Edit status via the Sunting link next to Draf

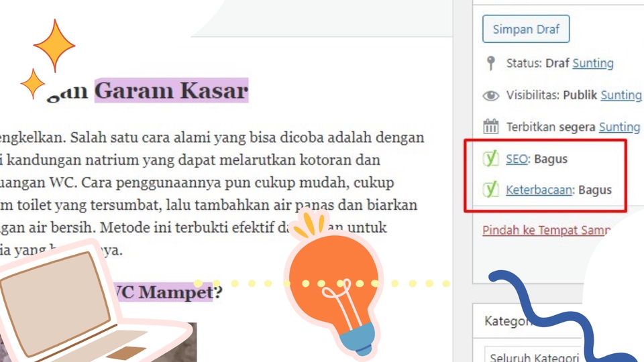592,63
